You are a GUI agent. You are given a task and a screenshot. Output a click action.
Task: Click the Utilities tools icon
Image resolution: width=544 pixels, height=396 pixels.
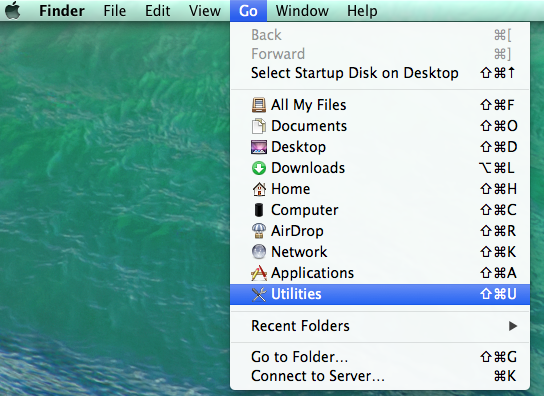pos(259,294)
